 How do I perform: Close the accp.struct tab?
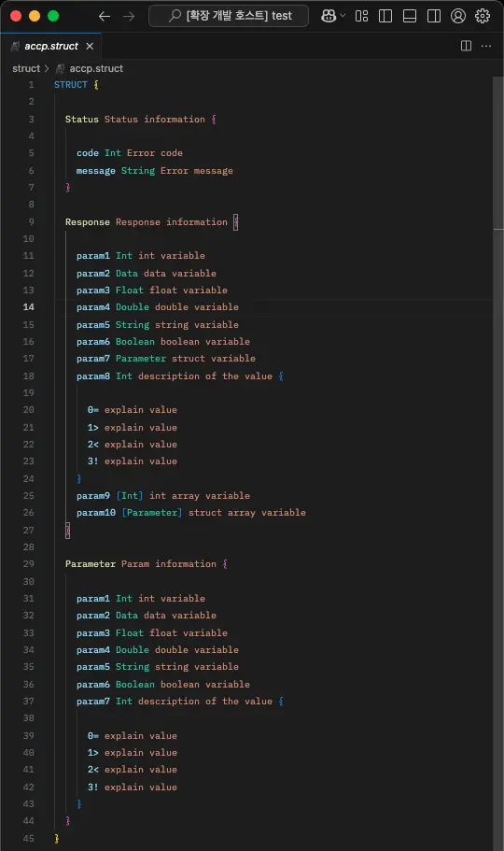click(x=90, y=46)
